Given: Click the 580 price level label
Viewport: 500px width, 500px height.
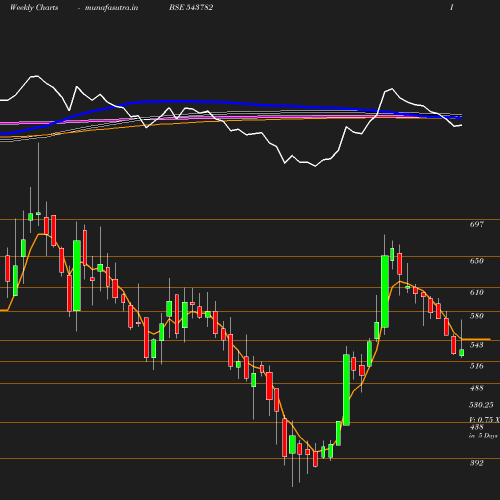Looking at the screenshot, I should click(x=477, y=316).
